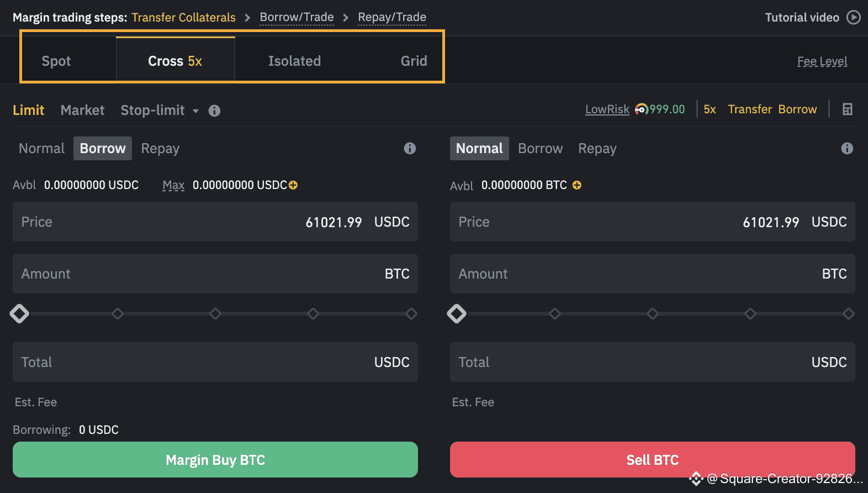Open the 5x leverage selector
This screenshot has width=868, height=493.
coord(710,109)
